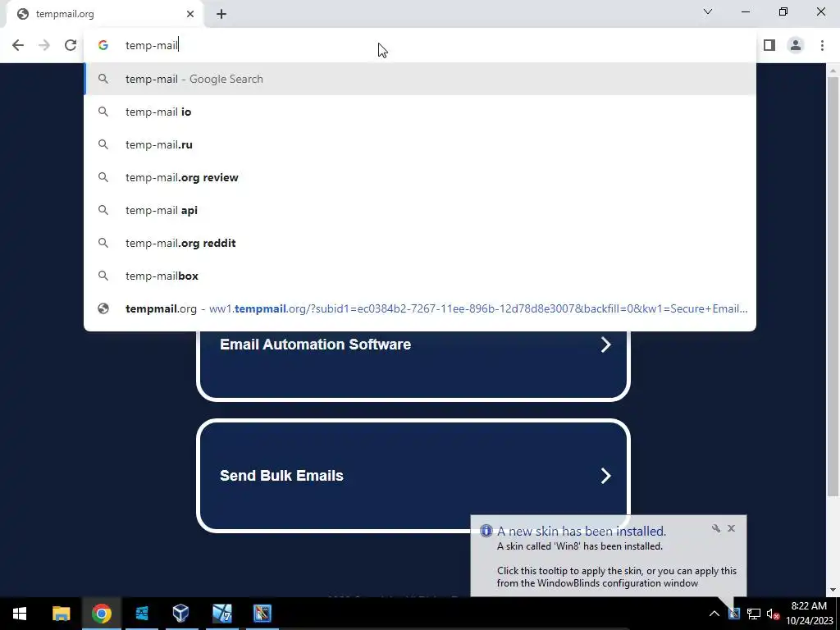Click the Google icon in the address bar
This screenshot has height=630, width=840.
click(103, 46)
